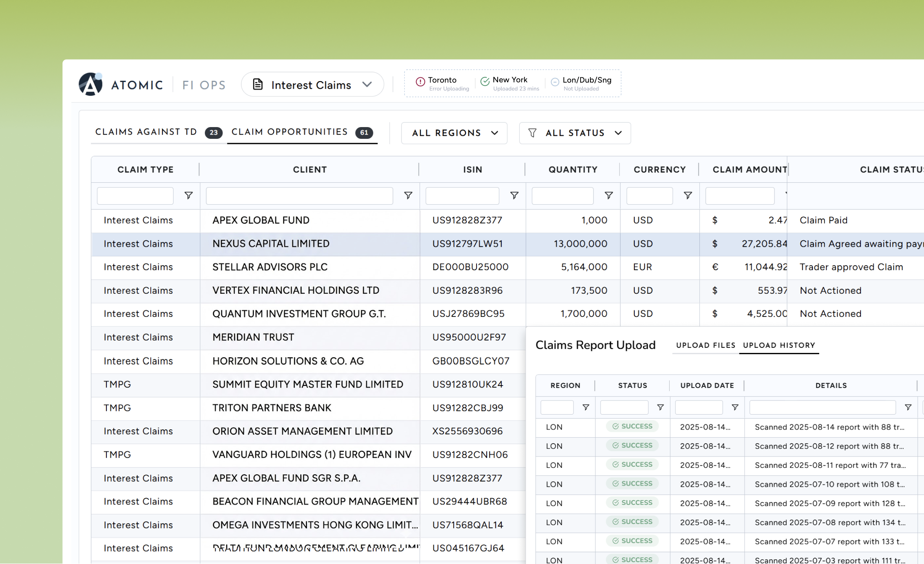Click the filter icon for Client column
924x564 pixels.
click(x=408, y=195)
